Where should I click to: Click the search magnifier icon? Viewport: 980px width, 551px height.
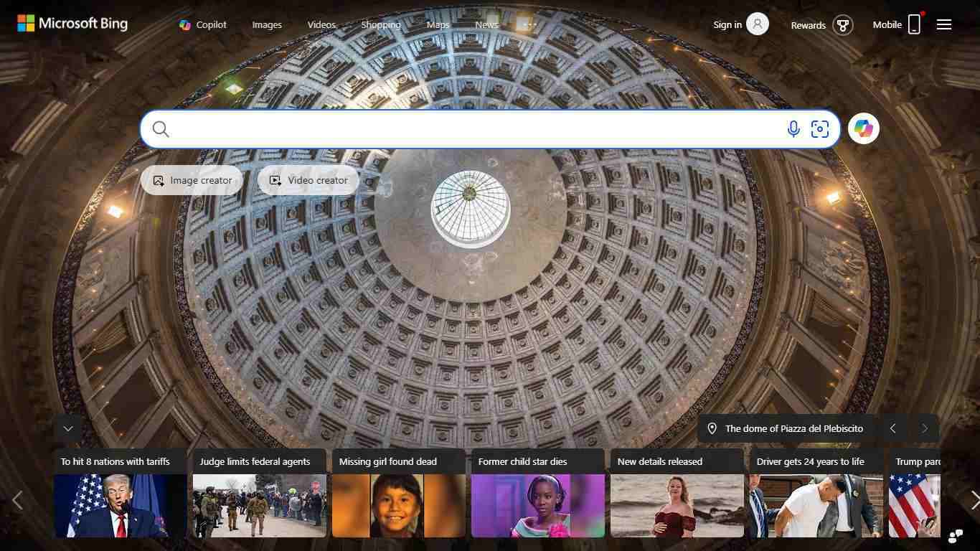click(x=161, y=129)
